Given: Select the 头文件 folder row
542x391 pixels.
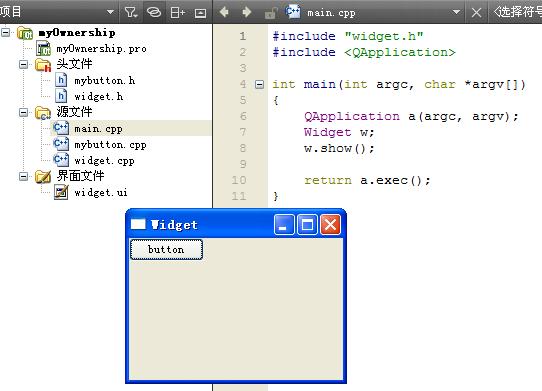Looking at the screenshot, I should [x=74, y=64].
